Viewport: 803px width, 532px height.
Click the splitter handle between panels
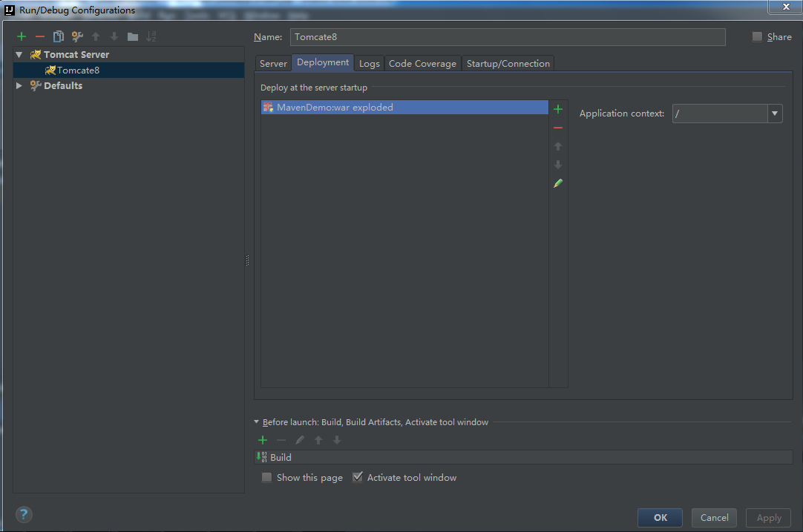(x=247, y=260)
